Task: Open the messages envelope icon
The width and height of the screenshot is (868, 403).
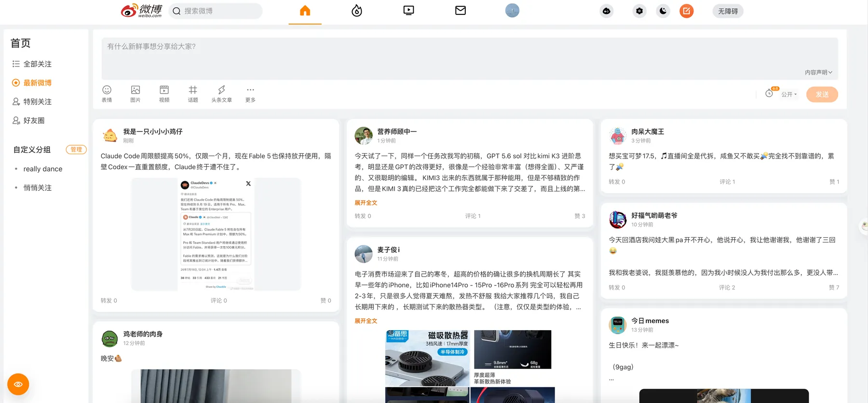Action: 461,10
